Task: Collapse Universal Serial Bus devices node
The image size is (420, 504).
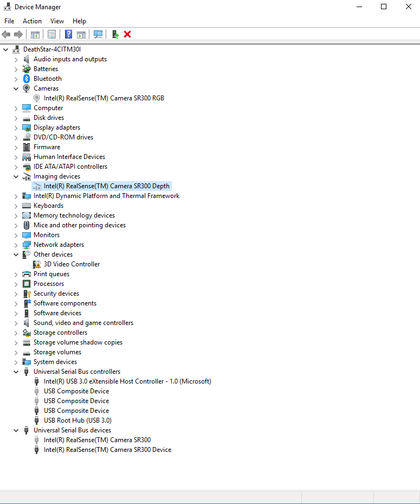Action: [16, 430]
